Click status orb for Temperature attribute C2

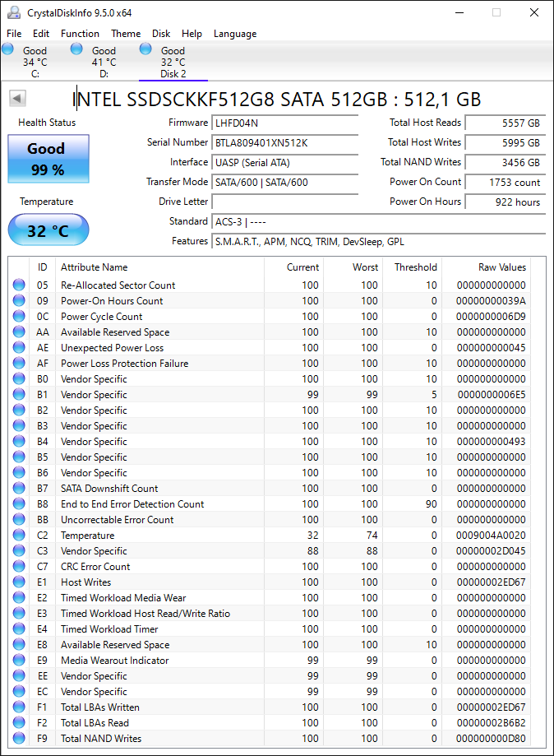(x=19, y=536)
